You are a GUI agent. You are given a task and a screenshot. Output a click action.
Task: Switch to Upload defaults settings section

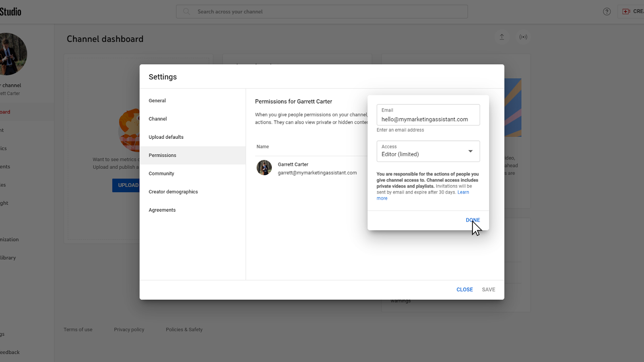coord(166,137)
